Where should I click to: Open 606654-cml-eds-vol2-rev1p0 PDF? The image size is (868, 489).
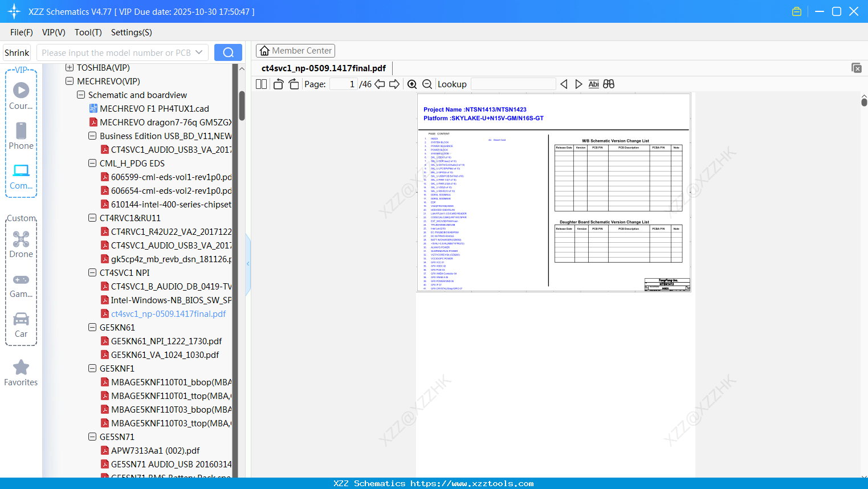[x=171, y=190]
